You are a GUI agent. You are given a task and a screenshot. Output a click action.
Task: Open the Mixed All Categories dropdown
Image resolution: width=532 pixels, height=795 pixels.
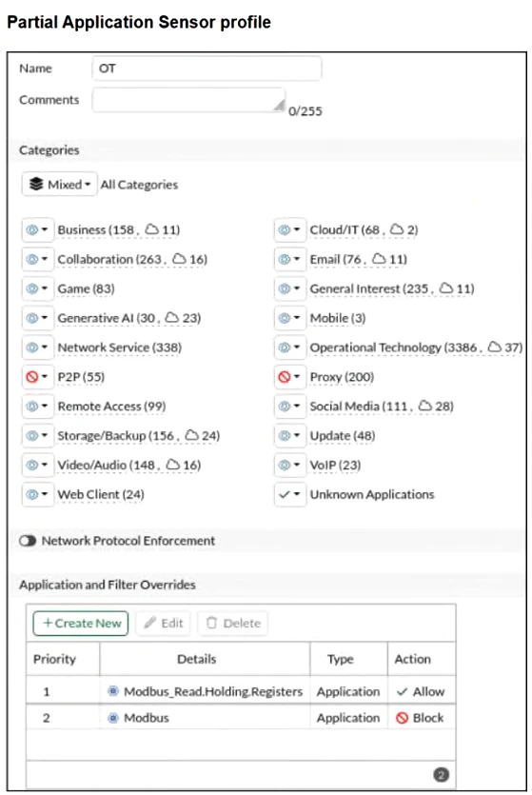[x=59, y=184]
